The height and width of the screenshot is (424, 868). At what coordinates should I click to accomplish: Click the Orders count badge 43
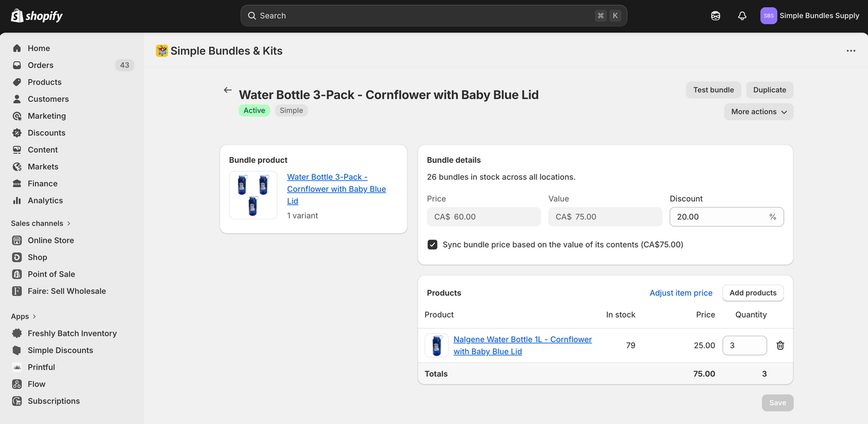click(124, 65)
